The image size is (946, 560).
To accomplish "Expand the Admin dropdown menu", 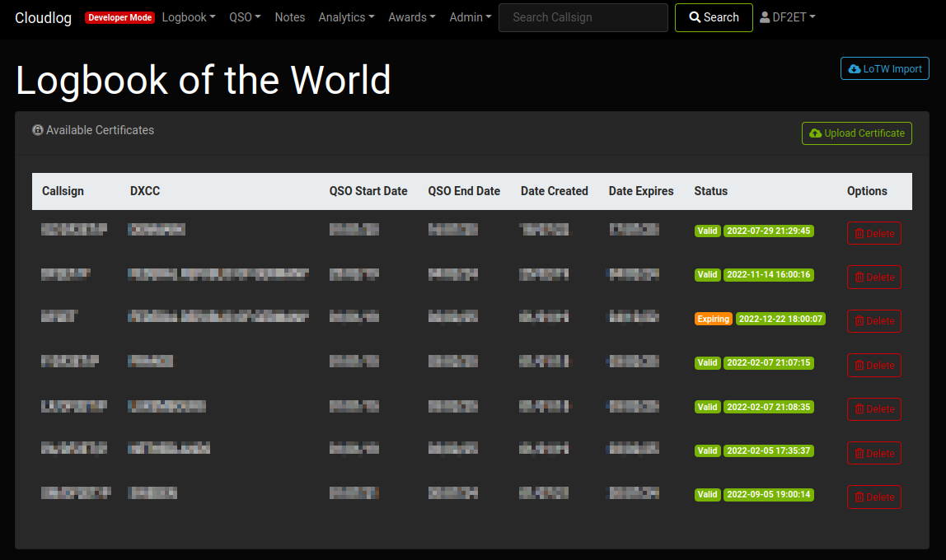I will point(470,17).
